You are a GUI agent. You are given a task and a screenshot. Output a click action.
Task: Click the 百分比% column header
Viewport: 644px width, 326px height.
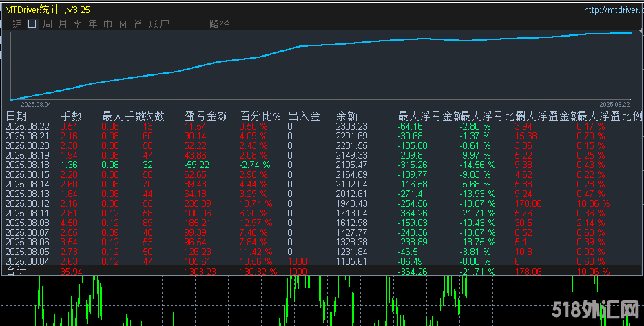coord(260,116)
